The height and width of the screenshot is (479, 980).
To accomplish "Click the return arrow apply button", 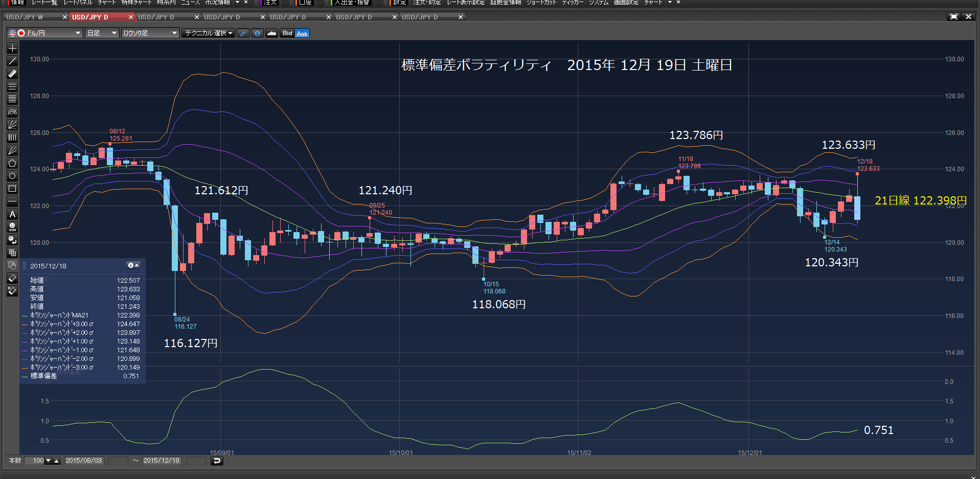I will tap(217, 461).
